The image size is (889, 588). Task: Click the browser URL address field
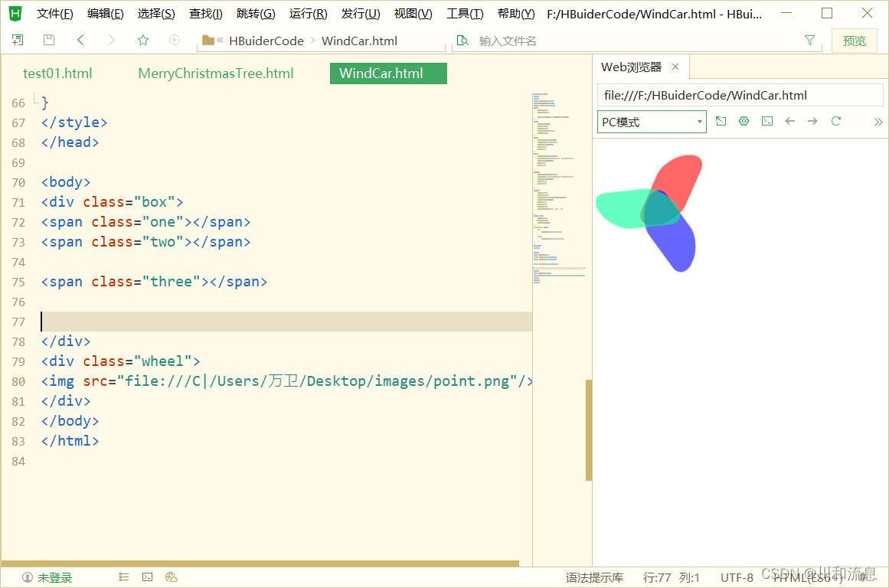[x=740, y=95]
